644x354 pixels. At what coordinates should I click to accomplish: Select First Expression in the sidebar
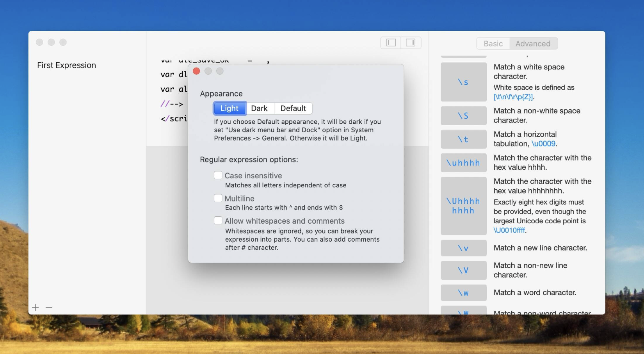click(x=66, y=65)
